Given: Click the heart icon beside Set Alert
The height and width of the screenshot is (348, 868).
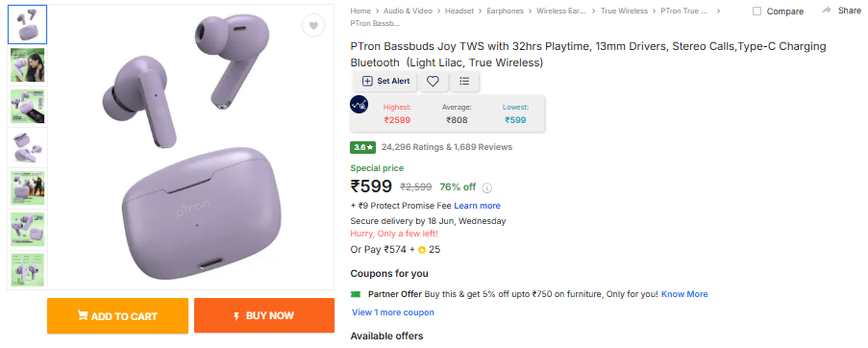Looking at the screenshot, I should point(433,82).
